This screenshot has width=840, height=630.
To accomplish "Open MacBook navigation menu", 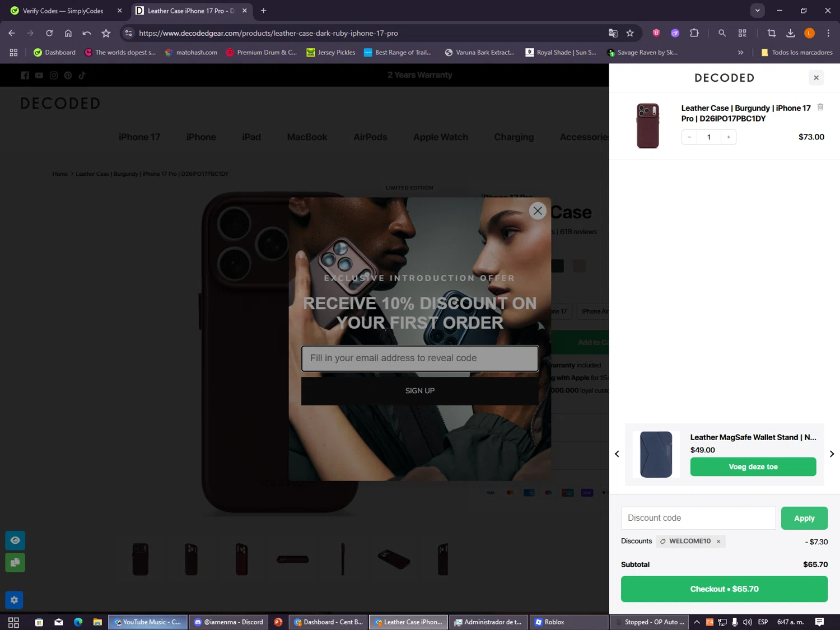I will [307, 137].
